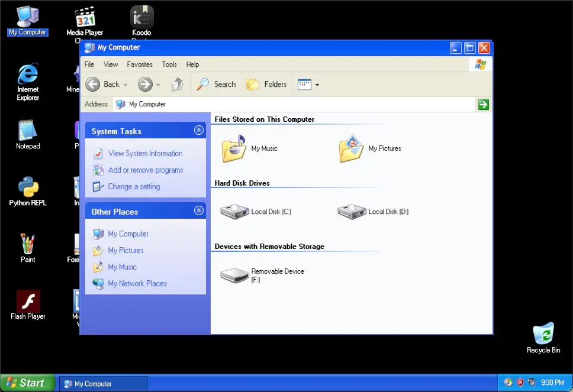The width and height of the screenshot is (573, 392).
Task: Click the Back arrow icon
Action: tap(93, 85)
